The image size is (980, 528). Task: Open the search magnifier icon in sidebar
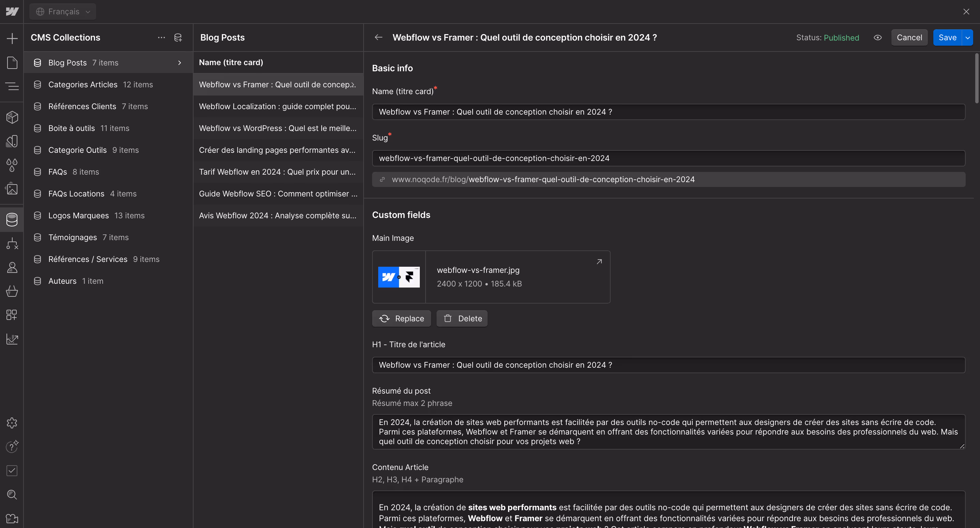click(12, 495)
